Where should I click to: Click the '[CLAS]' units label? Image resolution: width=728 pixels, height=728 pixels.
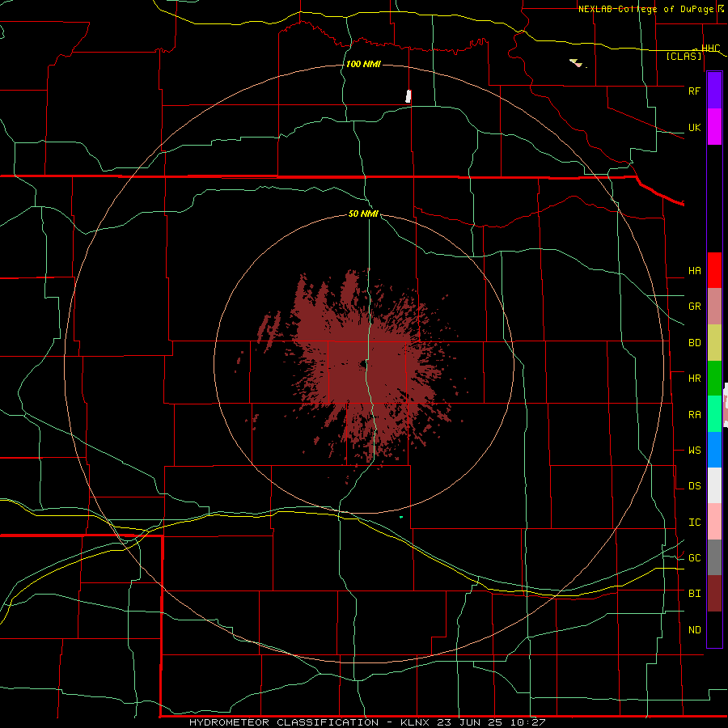684,57
